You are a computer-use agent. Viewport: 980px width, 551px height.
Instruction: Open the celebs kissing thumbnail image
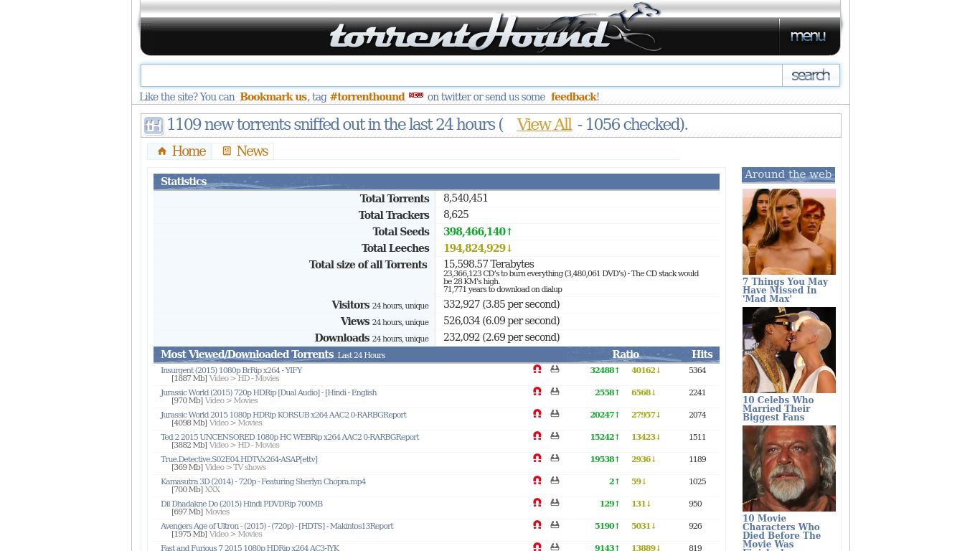click(788, 350)
